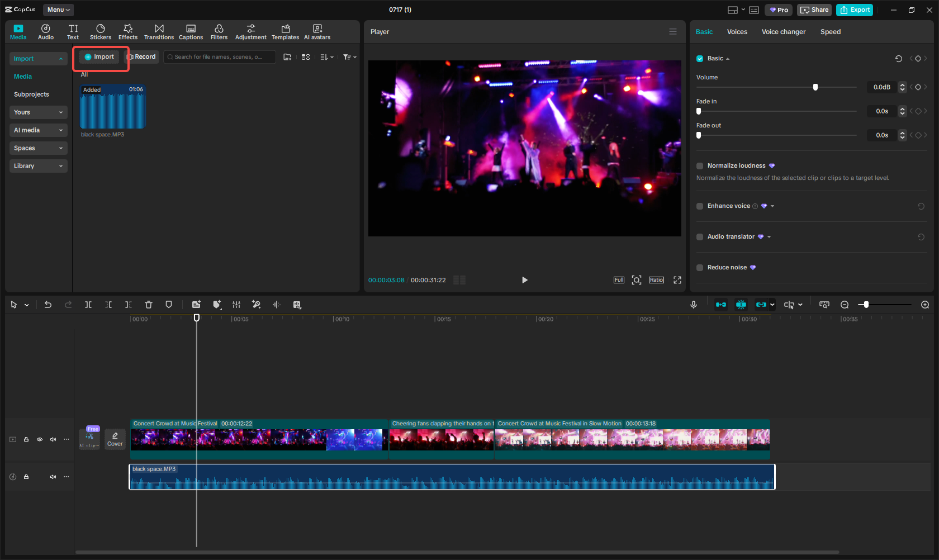
Task: Open the Stickers panel
Action: (101, 32)
